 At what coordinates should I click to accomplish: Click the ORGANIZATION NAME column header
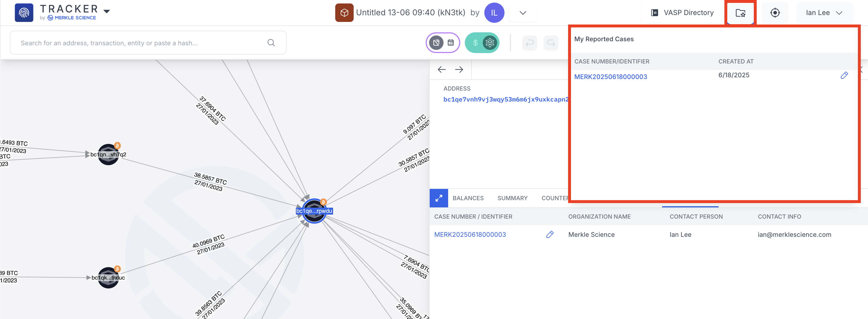coord(599,217)
